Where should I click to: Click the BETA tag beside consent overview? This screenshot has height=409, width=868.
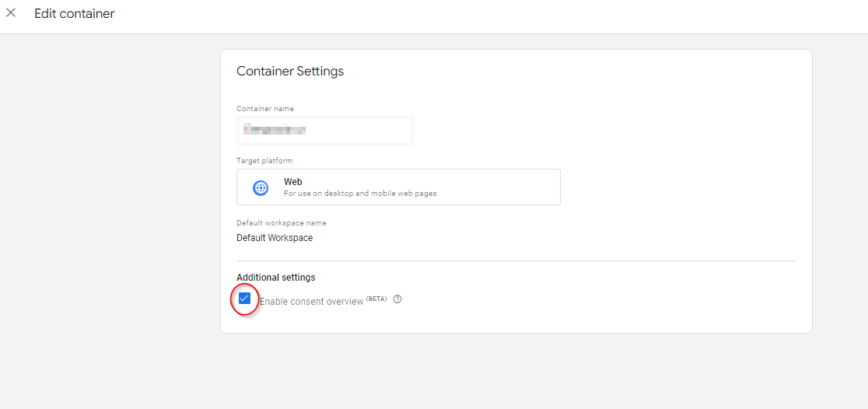tap(376, 299)
